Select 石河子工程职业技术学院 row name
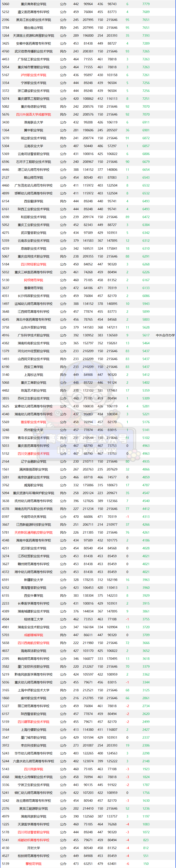Image resolution: width=176 pixels, height=868 pixels. point(33,162)
